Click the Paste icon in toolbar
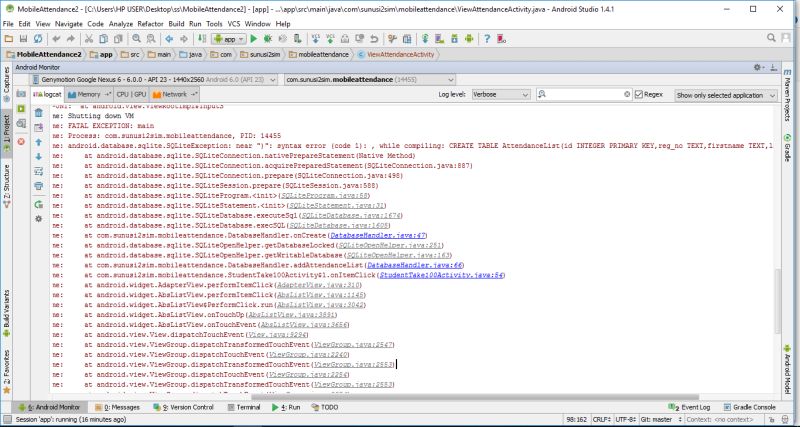 coord(118,39)
